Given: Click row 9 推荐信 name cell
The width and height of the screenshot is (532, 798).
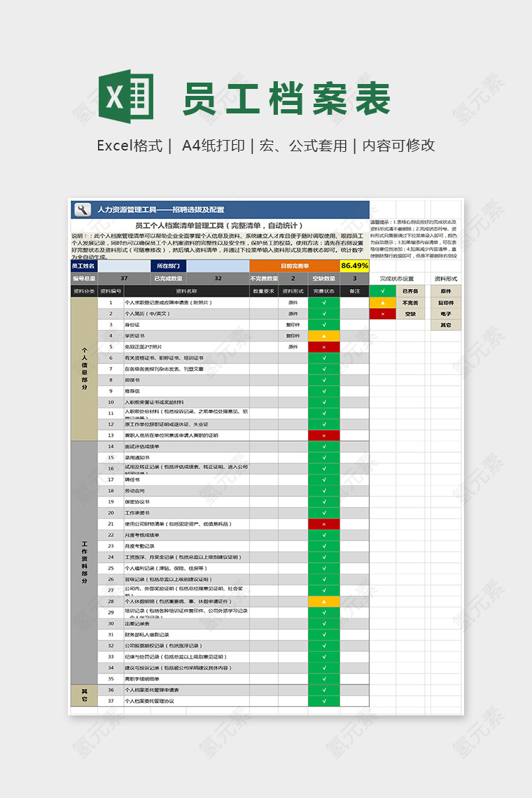Looking at the screenshot, I should pyautogui.click(x=186, y=391).
